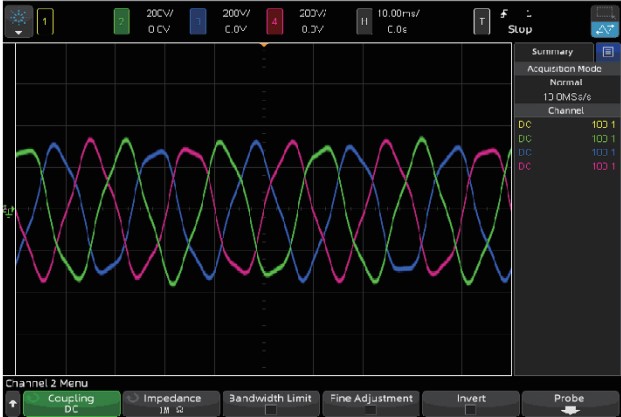
Task: Click the blue waveform icon at top right
Action: pyautogui.click(x=604, y=20)
